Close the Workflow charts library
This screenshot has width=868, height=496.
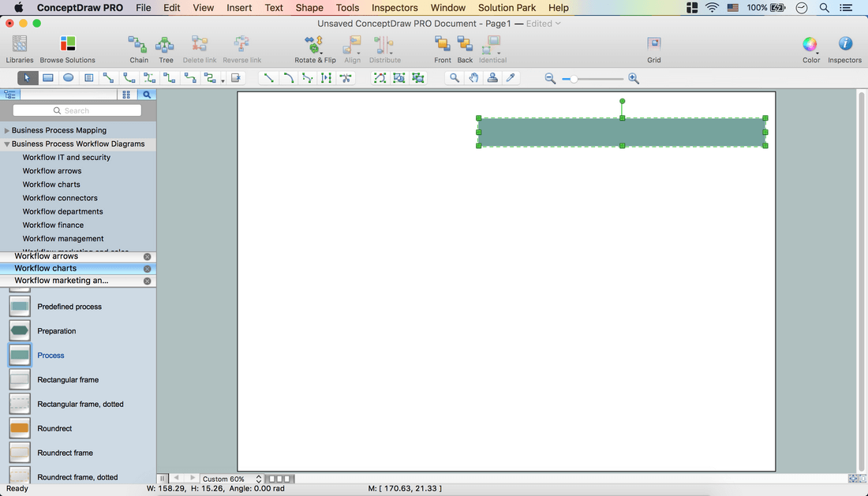(148, 269)
